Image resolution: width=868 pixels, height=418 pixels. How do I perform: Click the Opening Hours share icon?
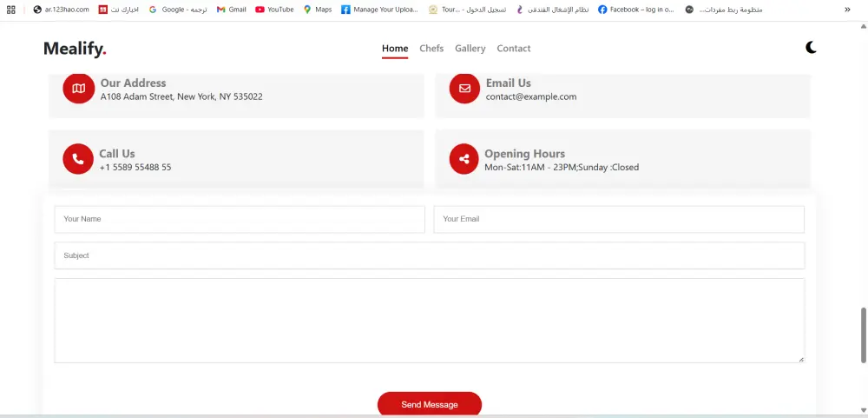pyautogui.click(x=464, y=159)
